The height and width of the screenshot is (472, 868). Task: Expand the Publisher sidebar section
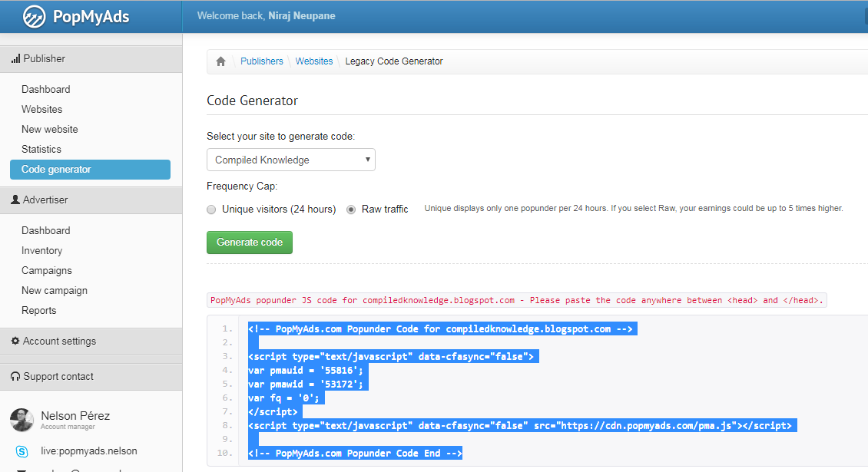[x=91, y=59]
